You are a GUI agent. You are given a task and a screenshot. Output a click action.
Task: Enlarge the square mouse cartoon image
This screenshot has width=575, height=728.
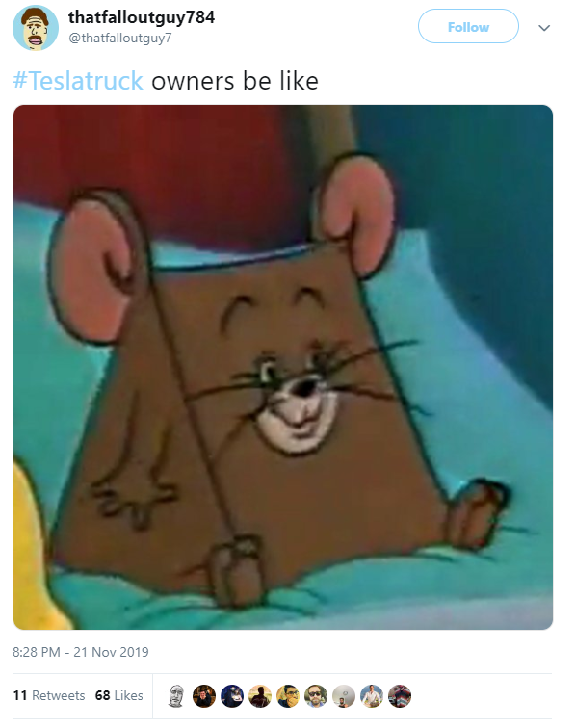pos(283,367)
